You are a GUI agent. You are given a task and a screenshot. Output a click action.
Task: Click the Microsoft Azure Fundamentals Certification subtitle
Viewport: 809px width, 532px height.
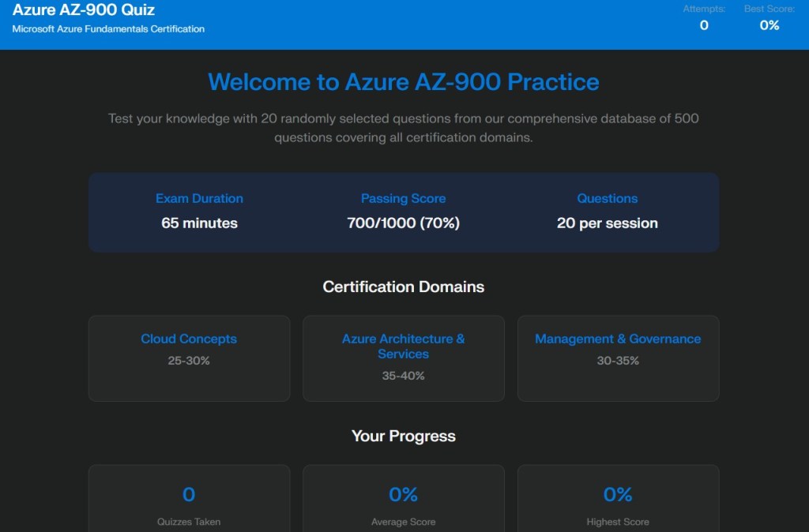pos(108,29)
